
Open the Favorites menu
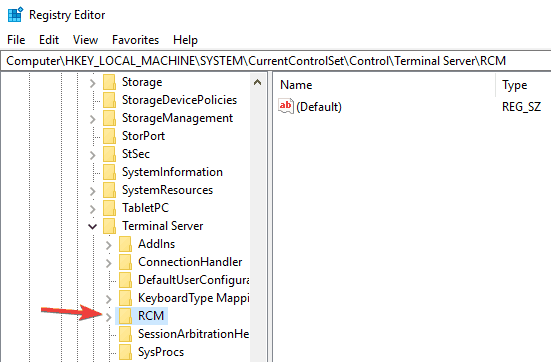[x=135, y=40]
